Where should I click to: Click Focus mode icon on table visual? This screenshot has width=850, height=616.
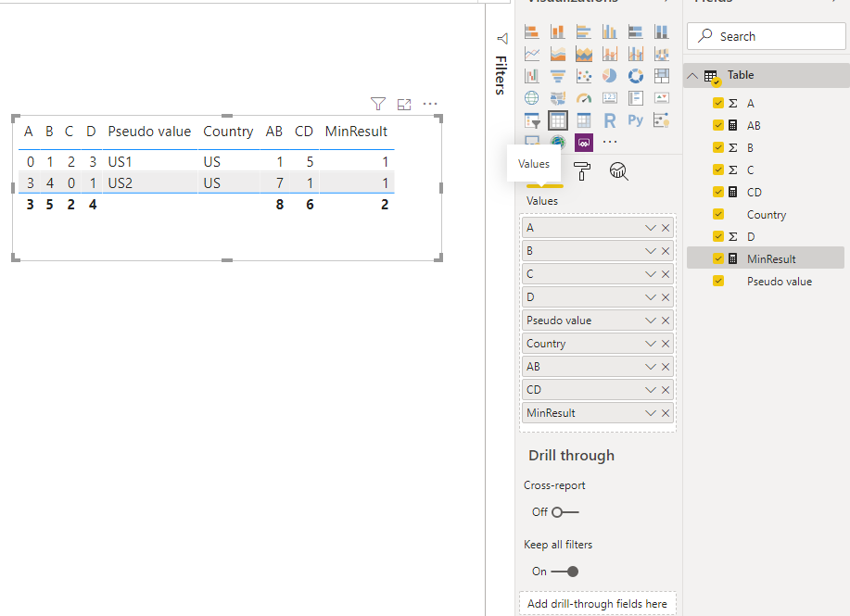(404, 104)
